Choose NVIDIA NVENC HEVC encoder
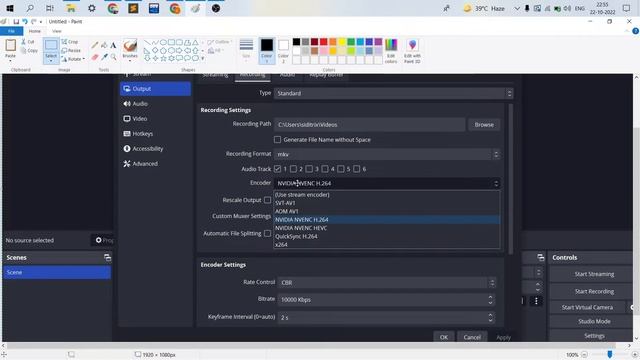The image size is (640, 360). [387, 228]
